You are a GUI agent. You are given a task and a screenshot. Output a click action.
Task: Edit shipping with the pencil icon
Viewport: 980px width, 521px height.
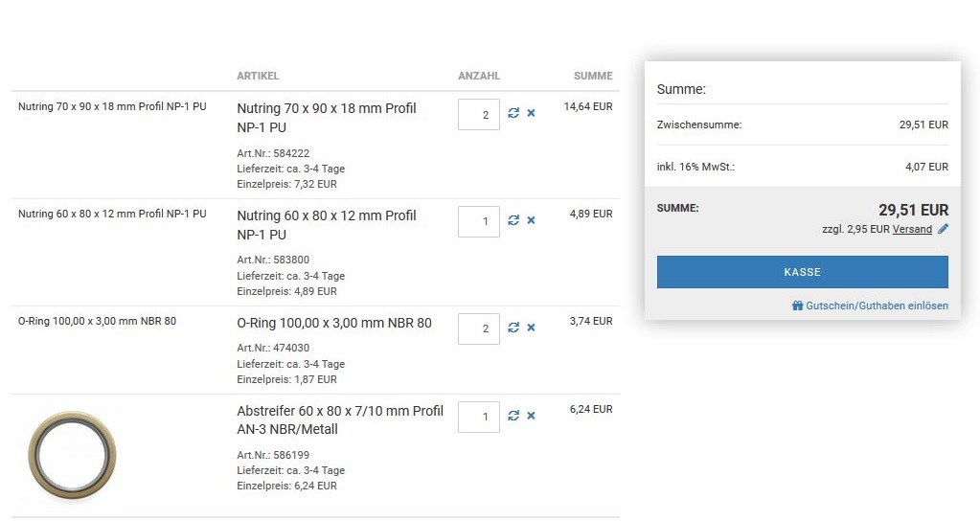tap(943, 229)
